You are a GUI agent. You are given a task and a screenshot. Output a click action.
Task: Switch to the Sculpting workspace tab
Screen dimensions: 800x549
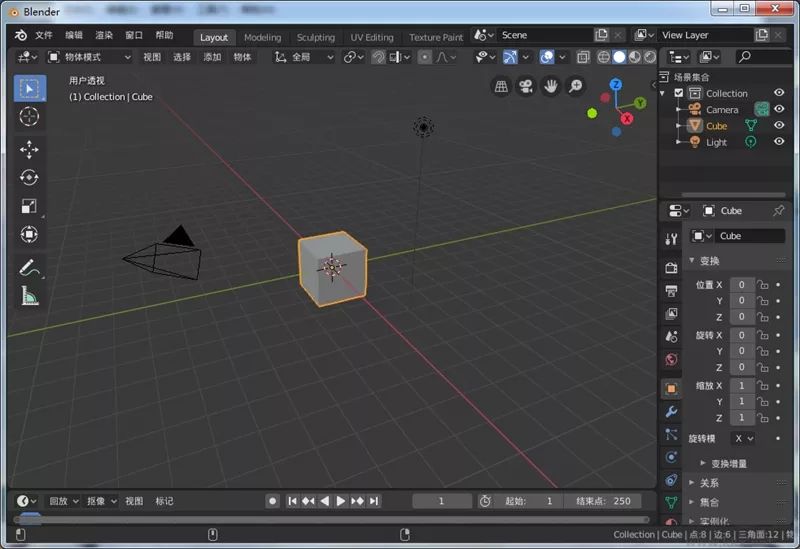pos(315,37)
